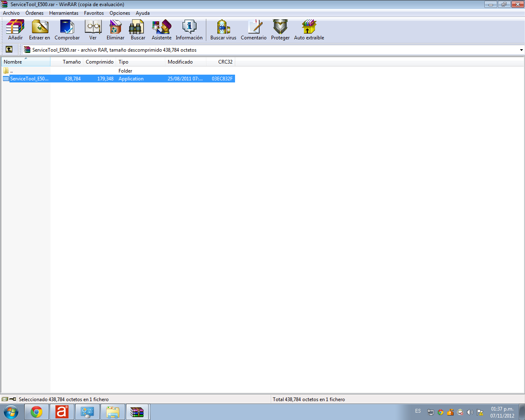Viewport: 525px width, 420px height.
Task: Open the Buscar binoculars tool
Action: 138,30
